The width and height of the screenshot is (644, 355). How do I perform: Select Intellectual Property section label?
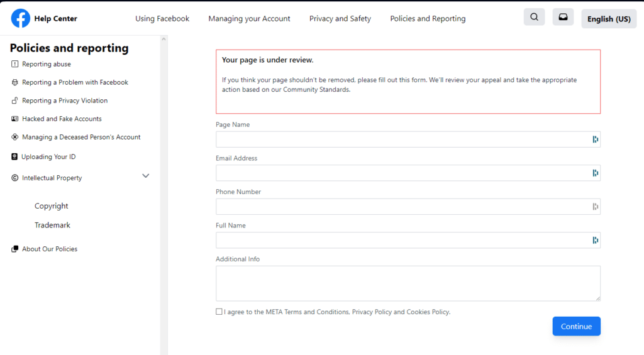point(52,178)
